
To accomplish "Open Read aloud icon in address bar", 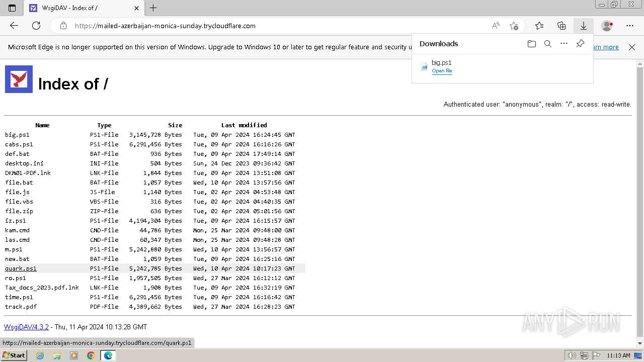I will [x=496, y=26].
